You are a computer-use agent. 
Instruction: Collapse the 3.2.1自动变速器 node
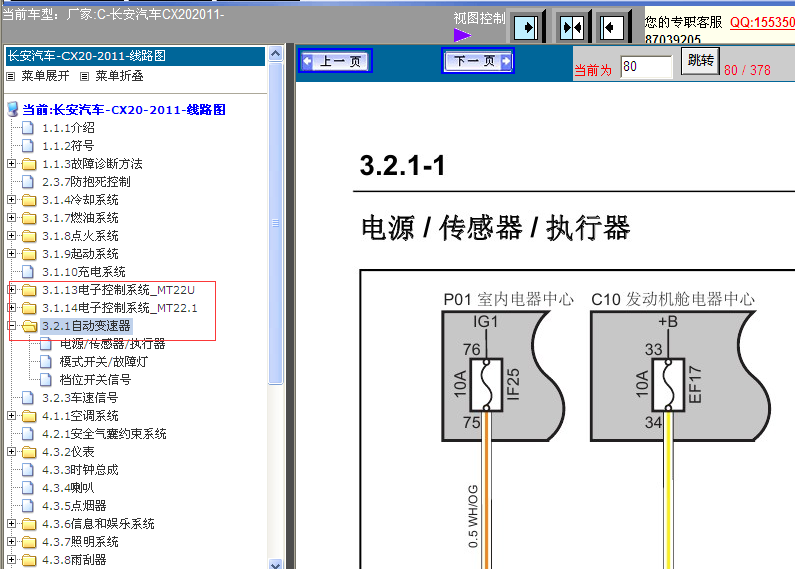[11, 326]
